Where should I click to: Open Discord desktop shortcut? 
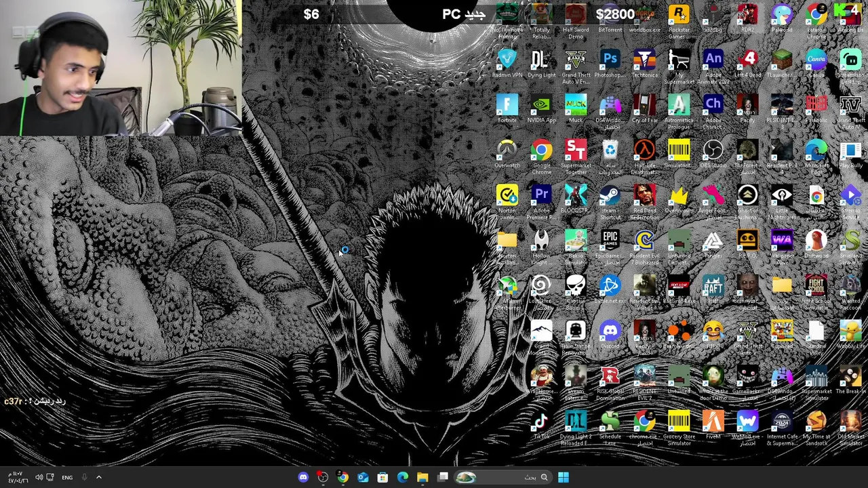coord(610,335)
